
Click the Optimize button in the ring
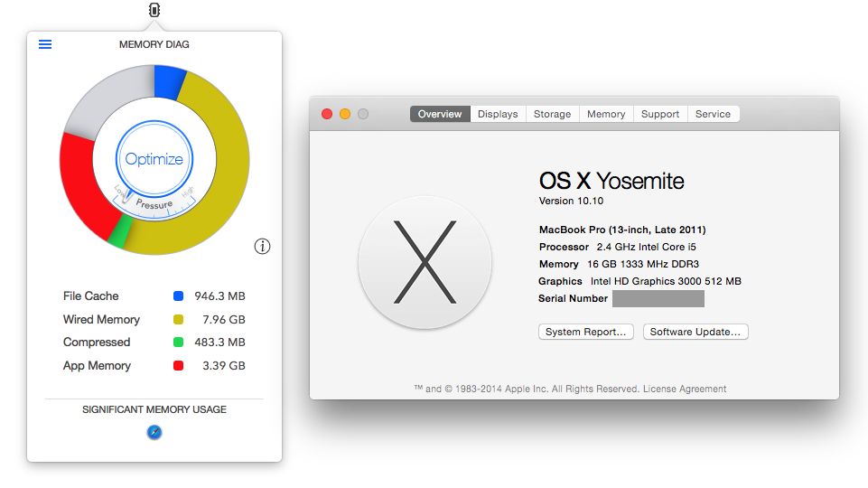(154, 159)
